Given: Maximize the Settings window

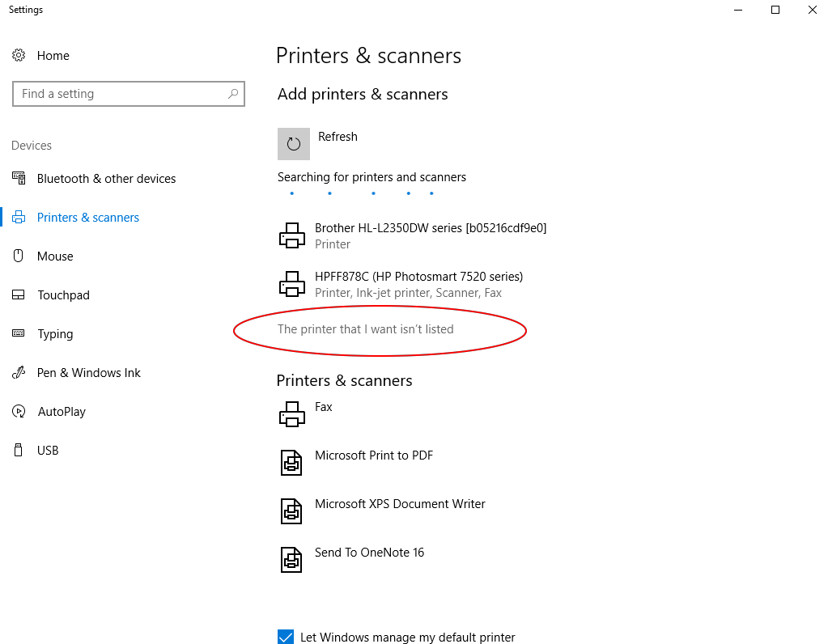Looking at the screenshot, I should 775,10.
